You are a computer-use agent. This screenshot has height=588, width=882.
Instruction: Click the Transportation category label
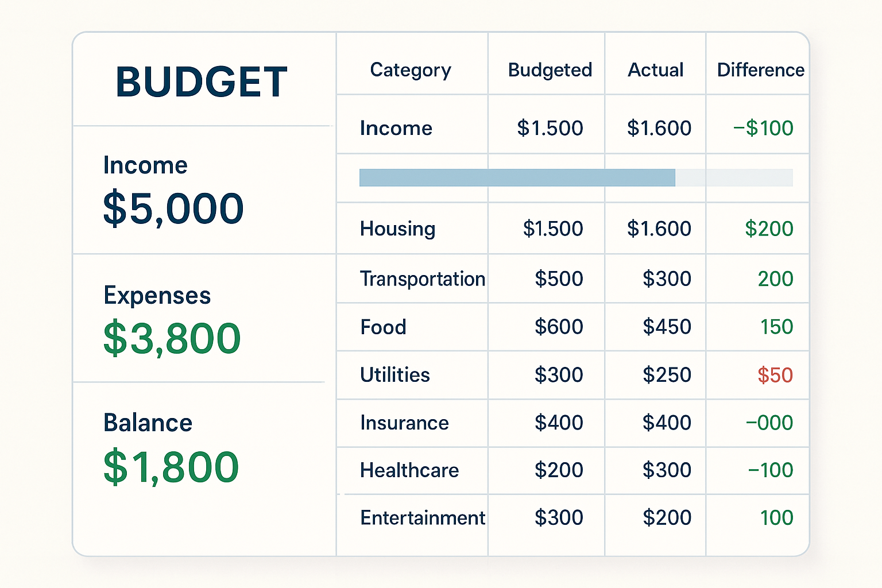click(x=422, y=279)
